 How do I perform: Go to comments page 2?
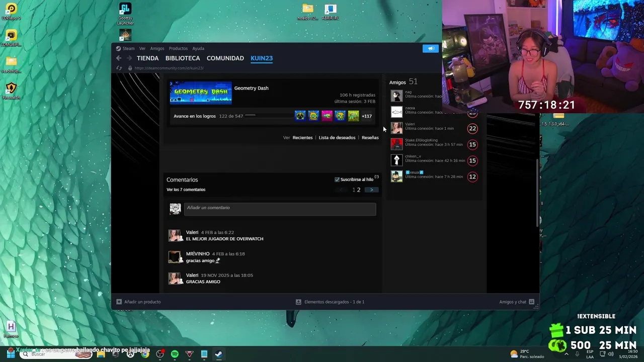[x=359, y=190]
